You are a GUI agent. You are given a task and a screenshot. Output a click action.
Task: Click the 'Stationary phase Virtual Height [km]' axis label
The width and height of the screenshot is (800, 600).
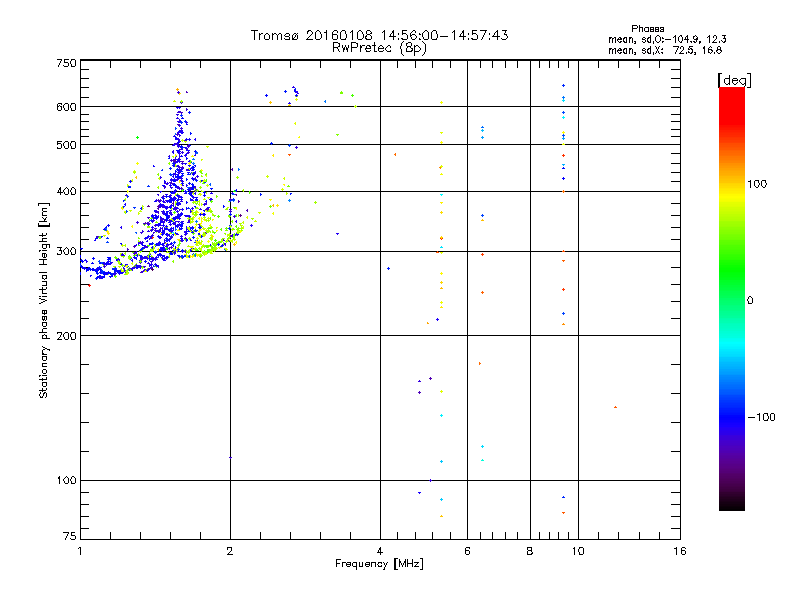(x=43, y=300)
